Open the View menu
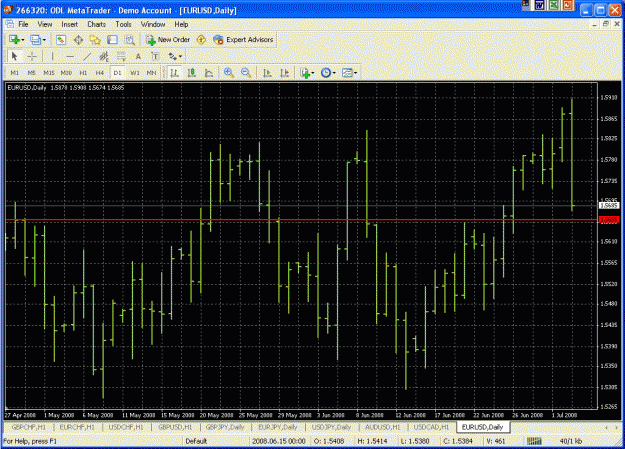Screen dimensions: 625x449 45,24
